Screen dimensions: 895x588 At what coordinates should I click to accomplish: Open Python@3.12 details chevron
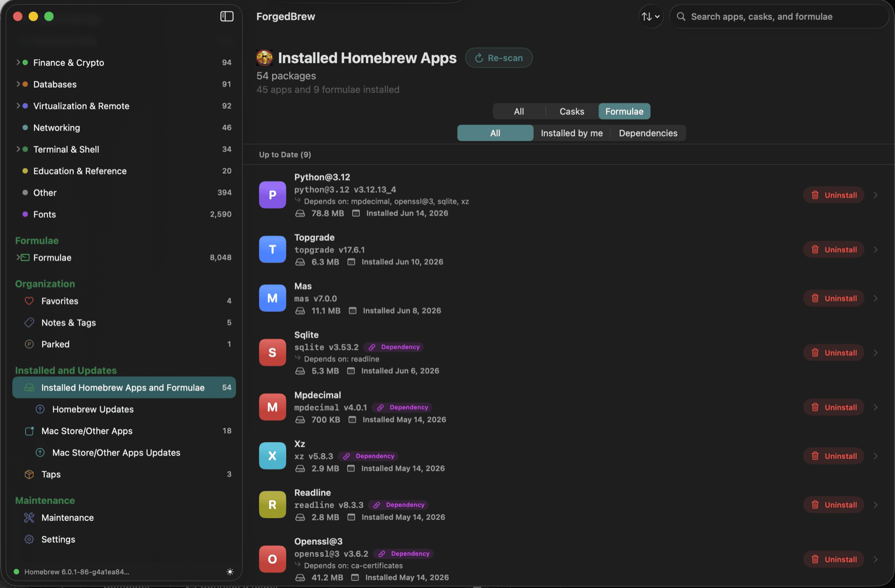[875, 195]
